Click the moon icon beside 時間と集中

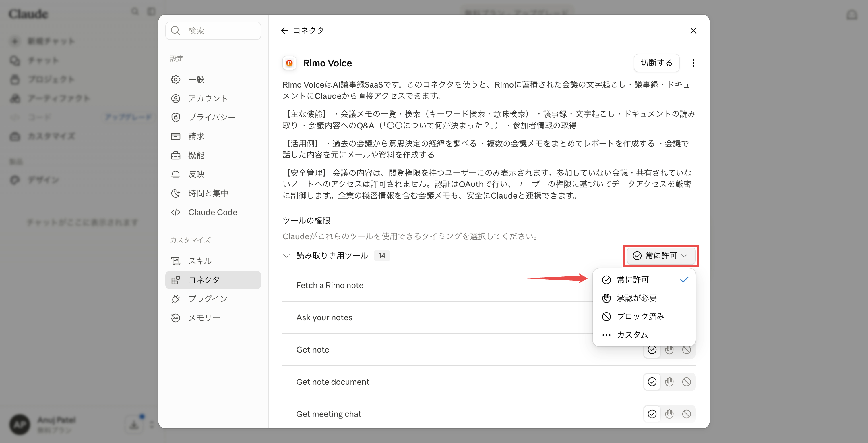[176, 193]
